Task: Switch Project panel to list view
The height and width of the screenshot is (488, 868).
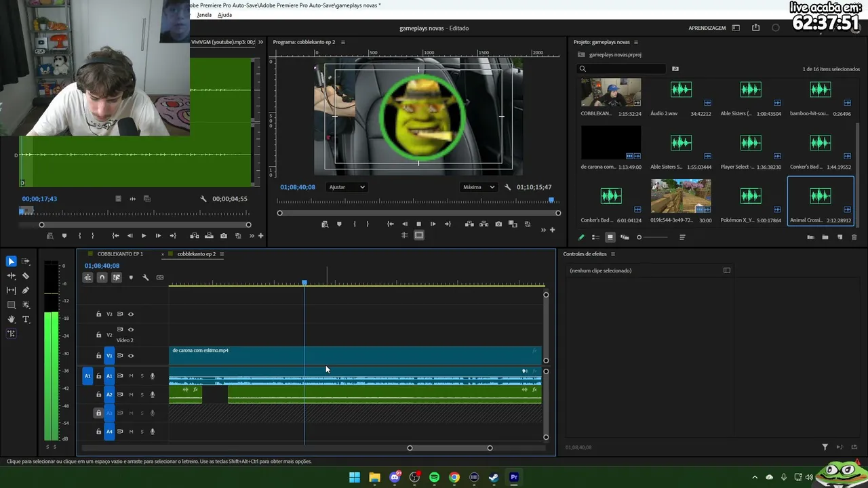Action: [595, 237]
